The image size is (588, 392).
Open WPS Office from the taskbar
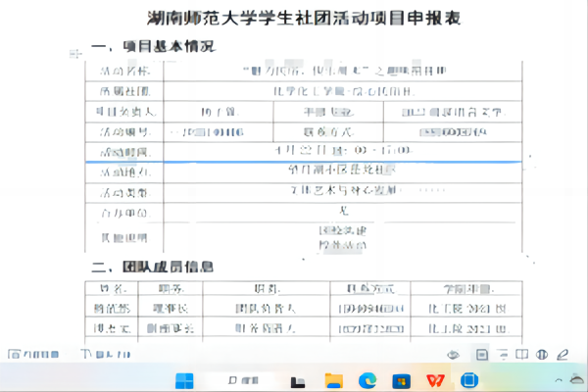pos(435,379)
